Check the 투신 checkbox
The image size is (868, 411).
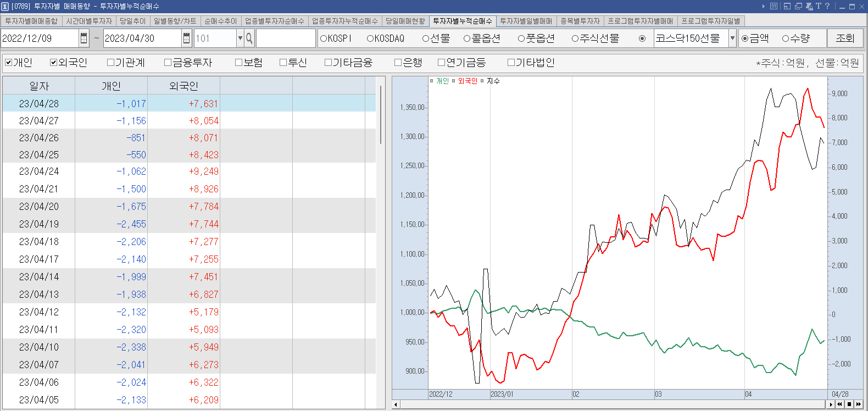283,63
